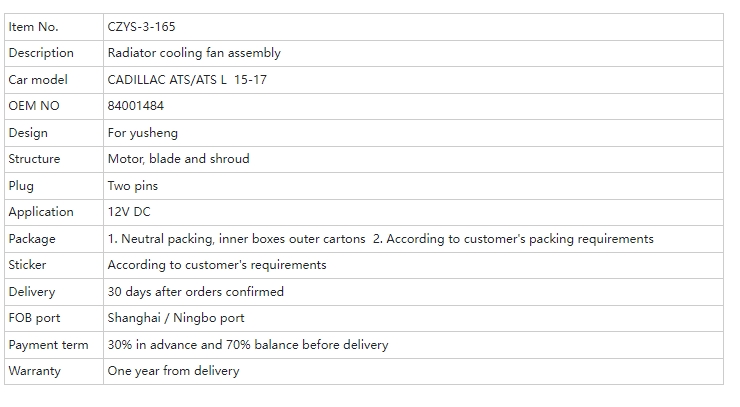Click '30 days after orders confirmed' text
The width and height of the screenshot is (740, 407).
click(195, 292)
